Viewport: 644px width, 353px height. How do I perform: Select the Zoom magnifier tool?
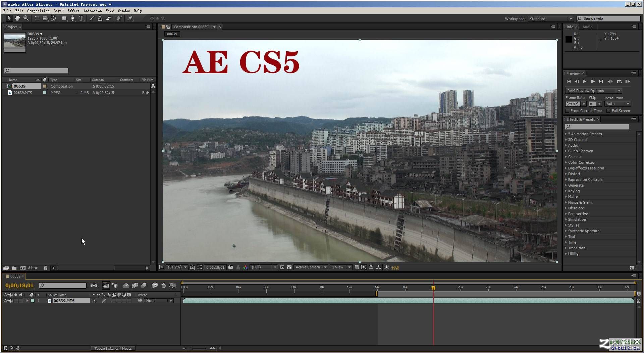[26, 18]
